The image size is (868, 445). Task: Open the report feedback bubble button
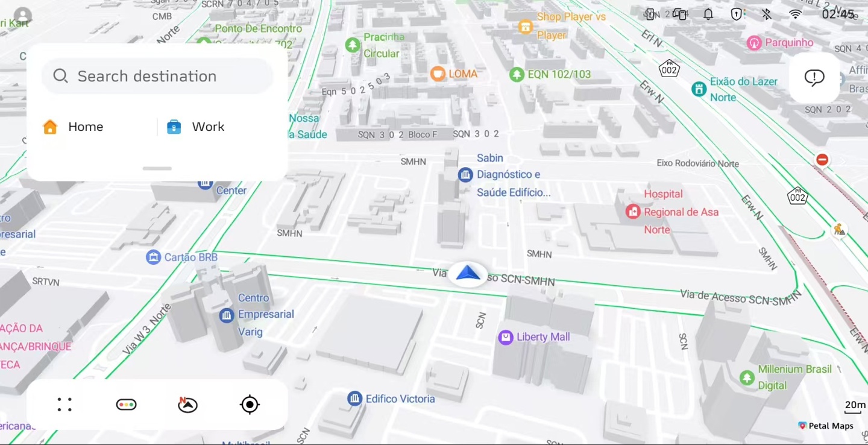point(814,78)
